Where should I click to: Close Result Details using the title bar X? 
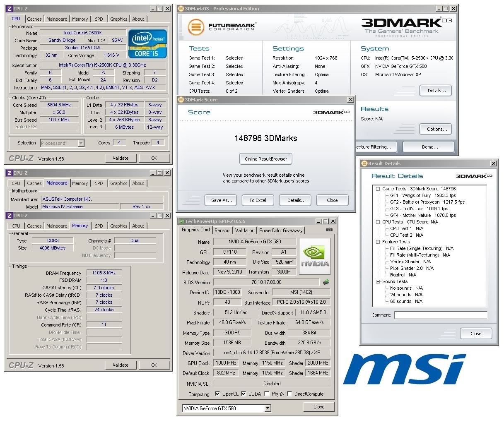coord(493,163)
